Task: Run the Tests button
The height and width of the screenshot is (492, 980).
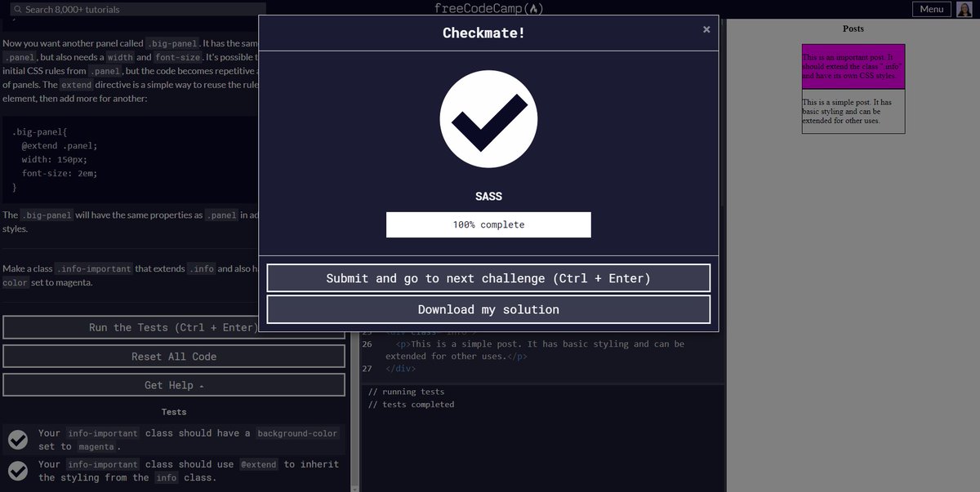Action: pos(174,327)
